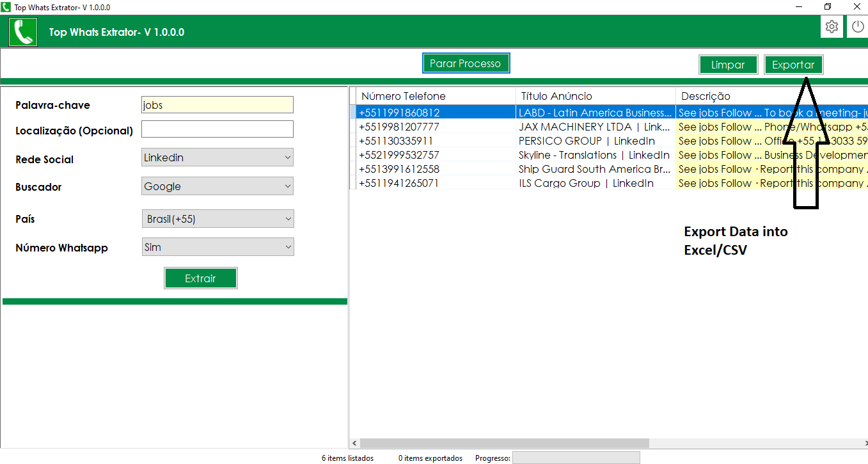Select phone number +5521999532757
The width and height of the screenshot is (868, 464).
(436, 155)
